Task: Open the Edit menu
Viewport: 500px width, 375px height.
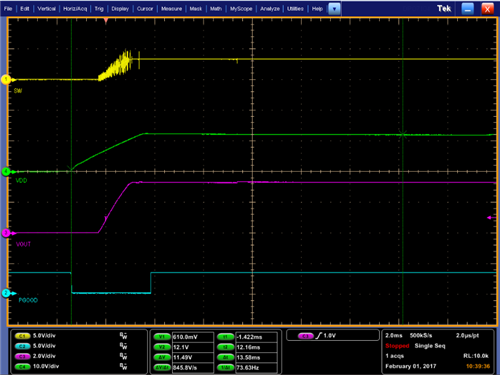Action: coord(25,9)
